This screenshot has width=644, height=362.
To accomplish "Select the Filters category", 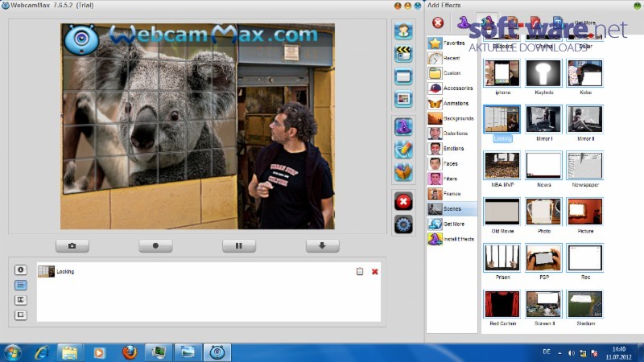I will pos(452,179).
